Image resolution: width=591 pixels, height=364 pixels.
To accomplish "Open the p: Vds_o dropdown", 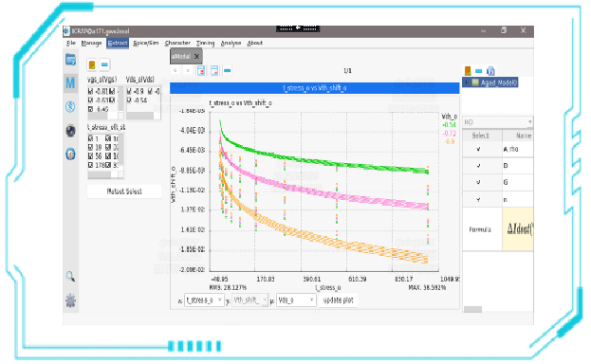I will (296, 300).
